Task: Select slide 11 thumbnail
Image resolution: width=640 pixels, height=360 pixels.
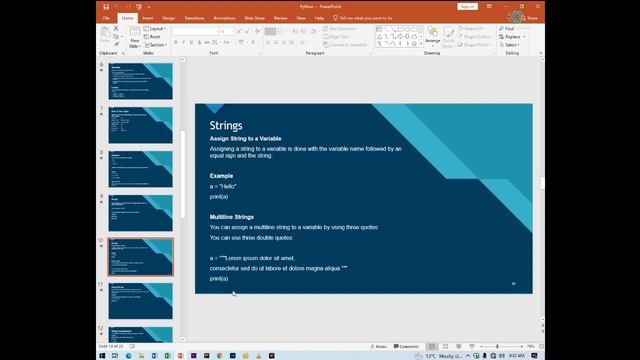Action: (x=140, y=301)
